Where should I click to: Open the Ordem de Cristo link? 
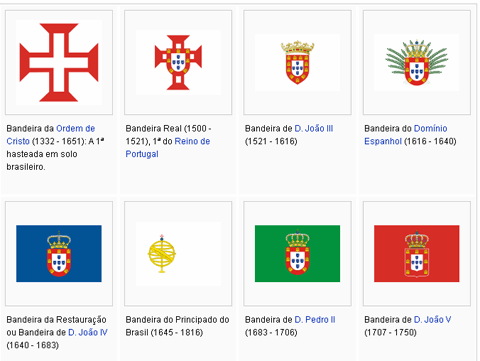click(51, 135)
